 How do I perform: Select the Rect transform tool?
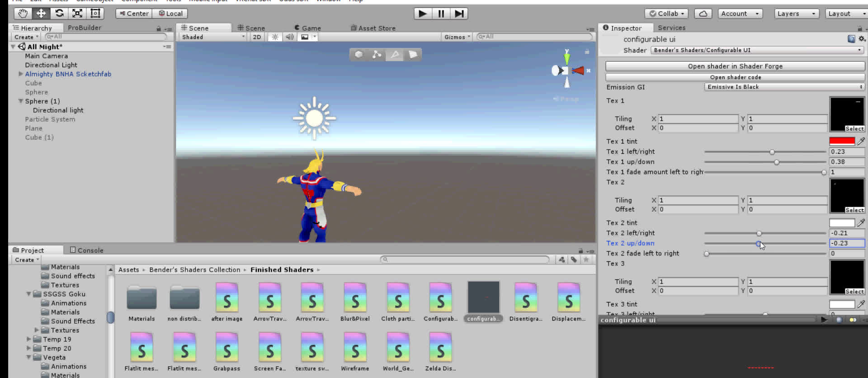point(95,14)
